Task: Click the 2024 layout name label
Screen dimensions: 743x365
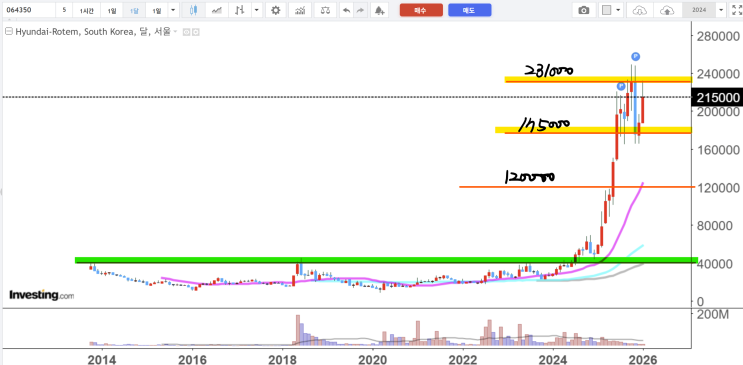Action: [699, 10]
